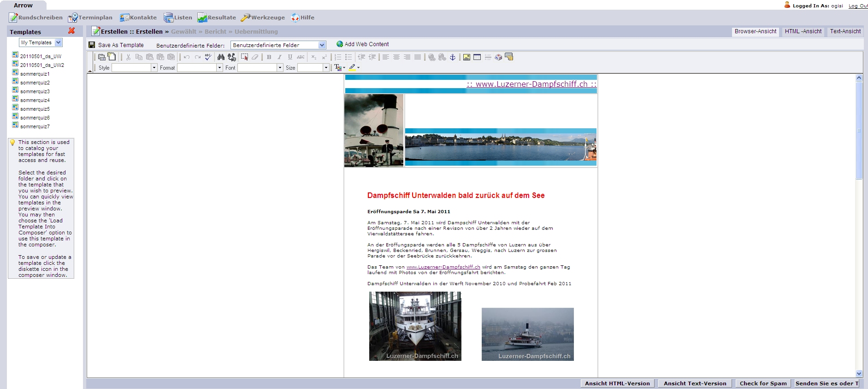Center align the text
The height and width of the screenshot is (389, 868).
point(396,57)
